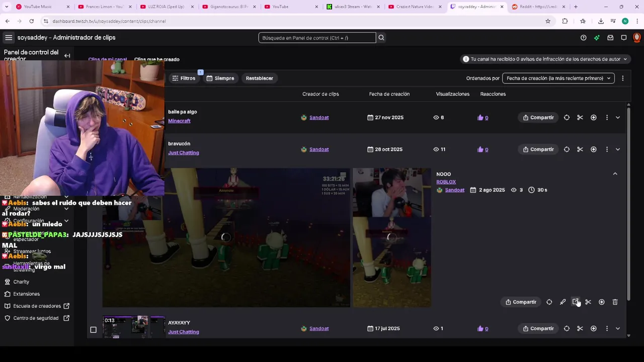
Task: Collapse the Panel de control sidebar
Action: 67,56
